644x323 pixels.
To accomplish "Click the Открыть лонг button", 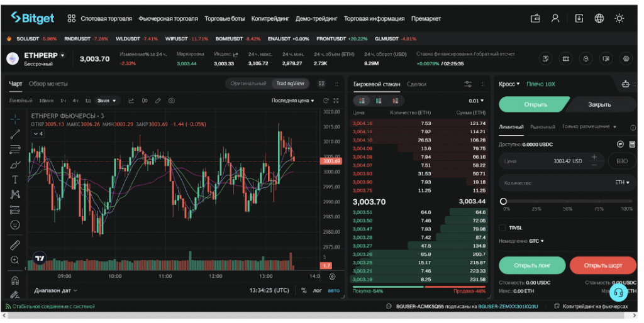I will tap(532, 265).
